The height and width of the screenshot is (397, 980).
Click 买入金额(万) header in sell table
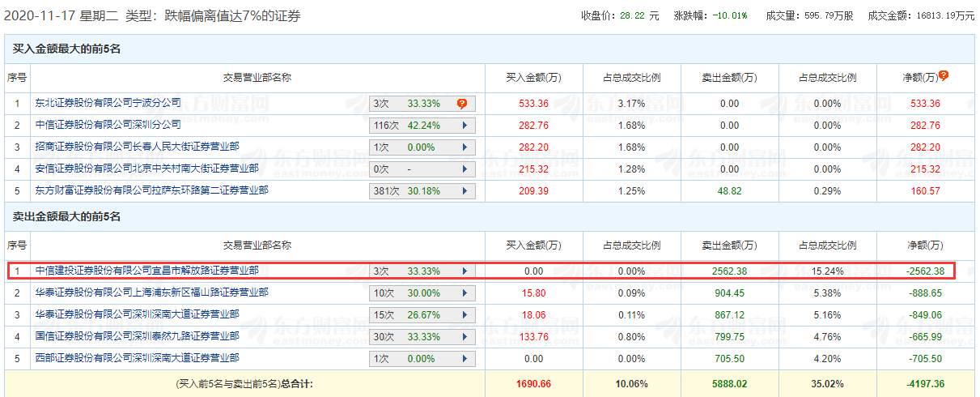[x=533, y=245]
